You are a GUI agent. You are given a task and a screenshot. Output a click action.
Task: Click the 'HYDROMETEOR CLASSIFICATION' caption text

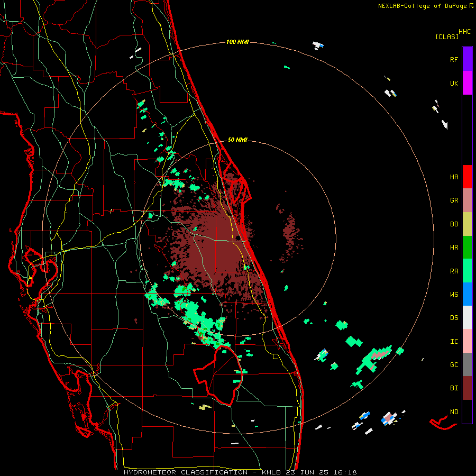pos(186,472)
